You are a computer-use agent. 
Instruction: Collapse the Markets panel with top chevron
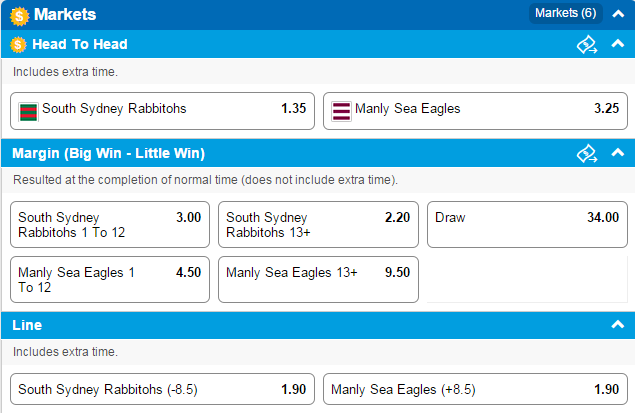tap(618, 14)
